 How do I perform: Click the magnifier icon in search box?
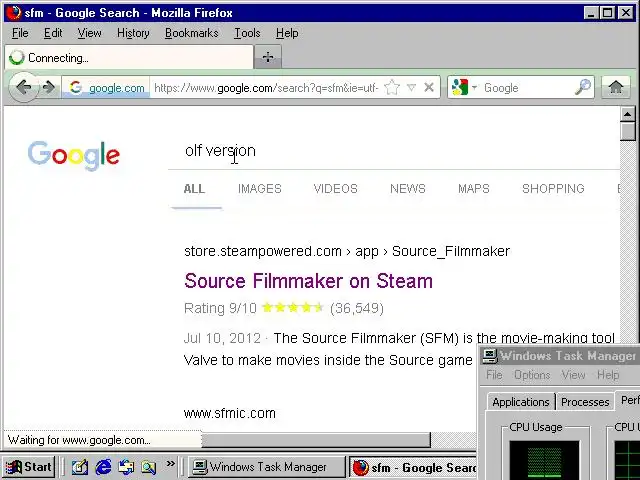tap(582, 87)
